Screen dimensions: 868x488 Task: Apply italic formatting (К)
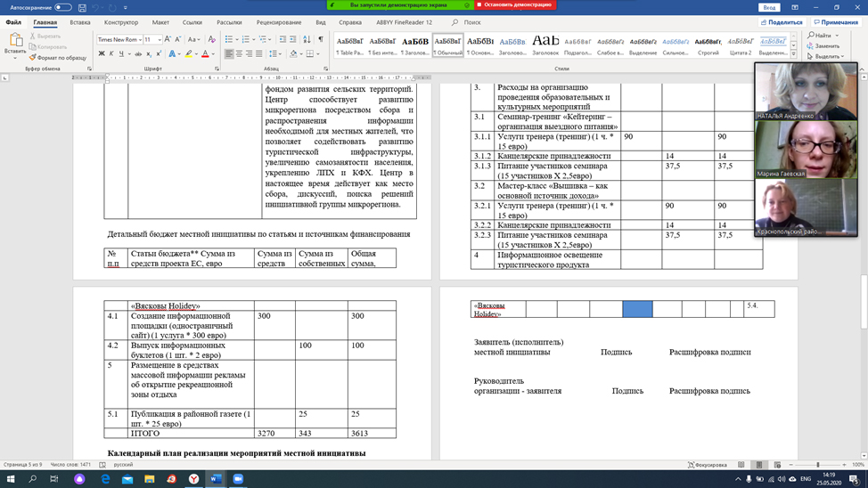[111, 54]
